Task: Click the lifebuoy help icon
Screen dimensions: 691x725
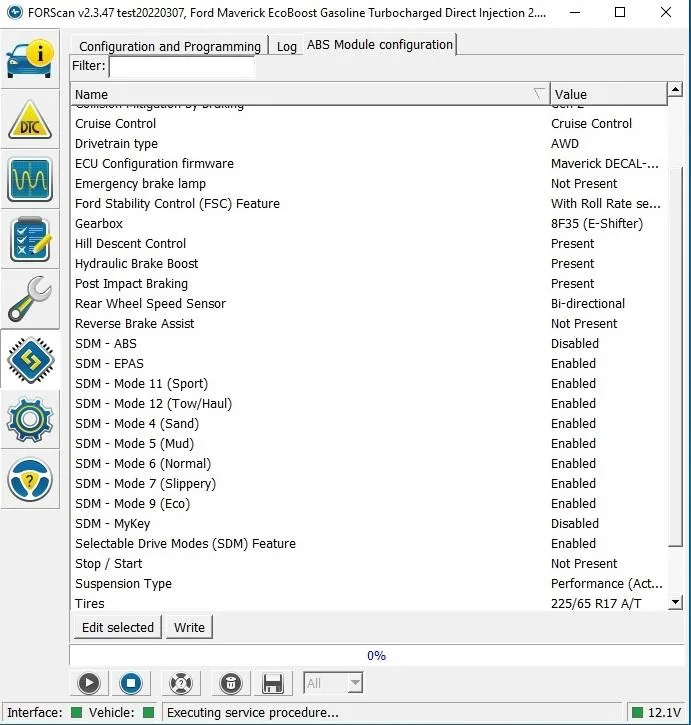Action: click(x=181, y=683)
